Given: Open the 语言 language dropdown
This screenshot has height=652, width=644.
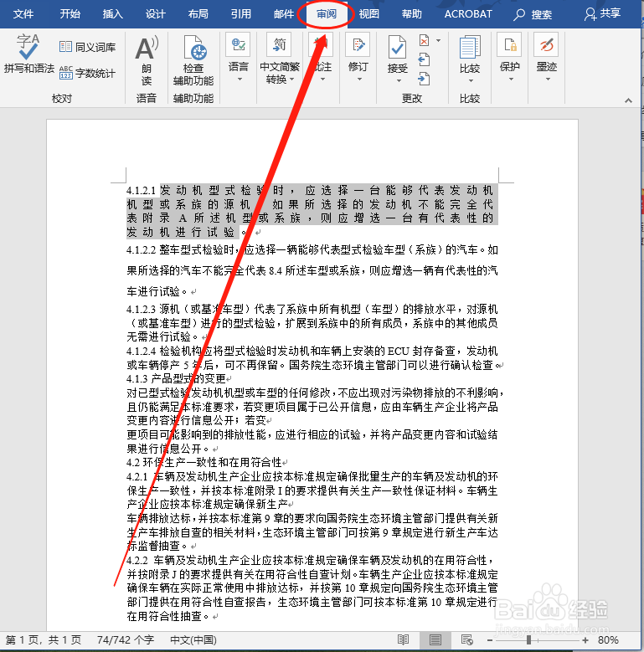Looking at the screenshot, I should 239,59.
